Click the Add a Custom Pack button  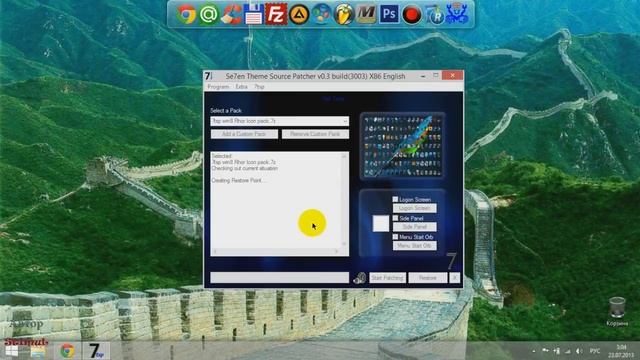tap(244, 134)
